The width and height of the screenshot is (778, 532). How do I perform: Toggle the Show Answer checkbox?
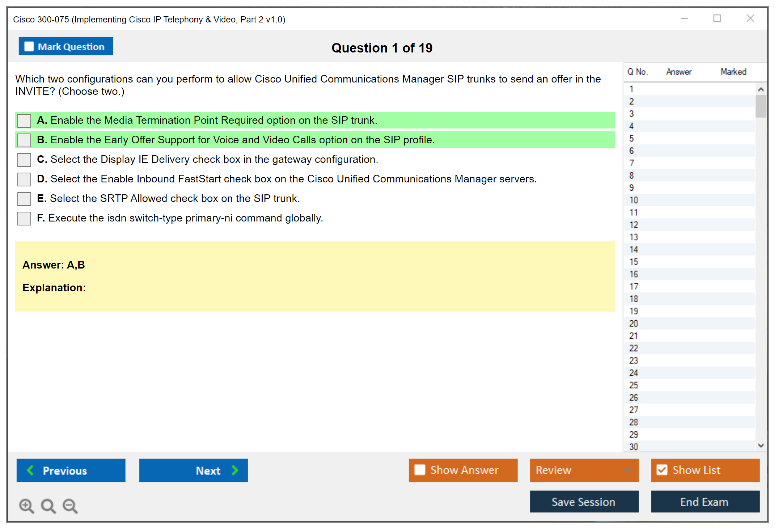[x=420, y=470]
